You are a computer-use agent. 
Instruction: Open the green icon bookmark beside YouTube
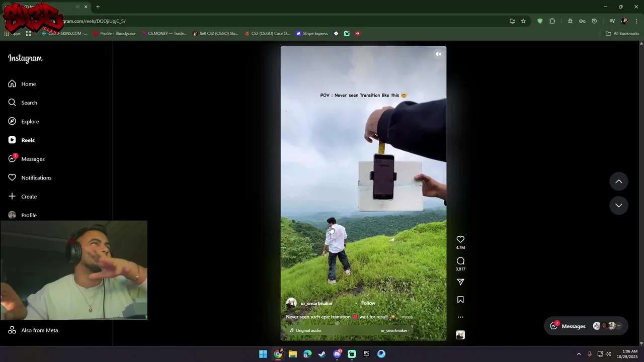347,34
